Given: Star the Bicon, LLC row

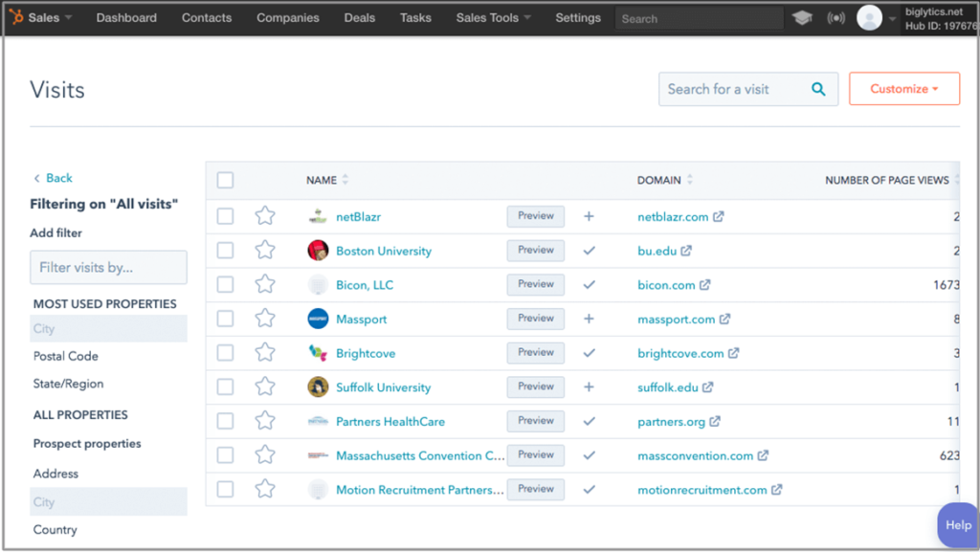Looking at the screenshot, I should pos(265,284).
